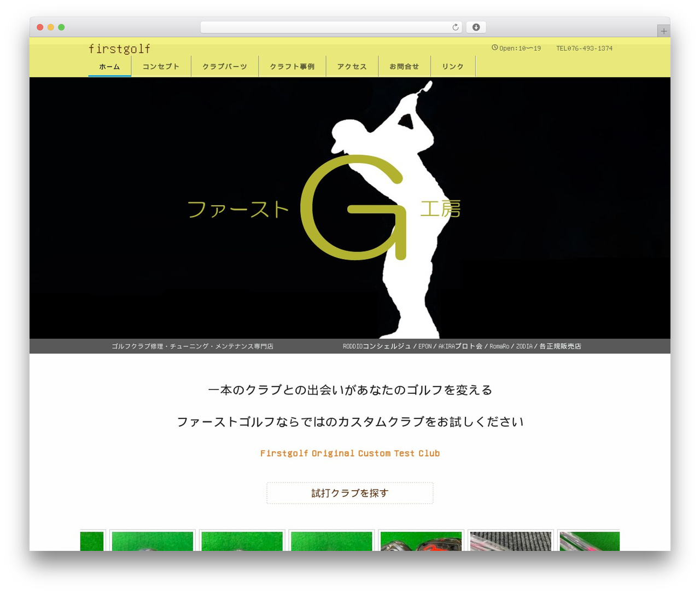Screen dimensions: 700x593
Task: Open the thumbnail showing red and black club heads
Action: (421, 540)
